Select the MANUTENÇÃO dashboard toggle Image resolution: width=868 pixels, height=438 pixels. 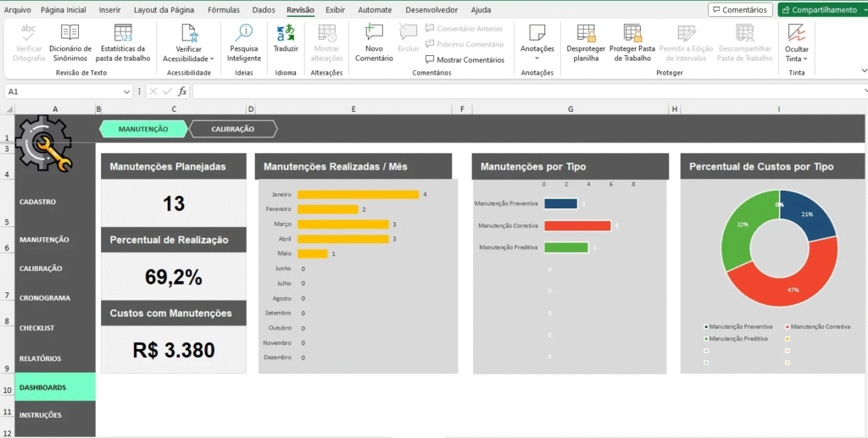pos(142,129)
